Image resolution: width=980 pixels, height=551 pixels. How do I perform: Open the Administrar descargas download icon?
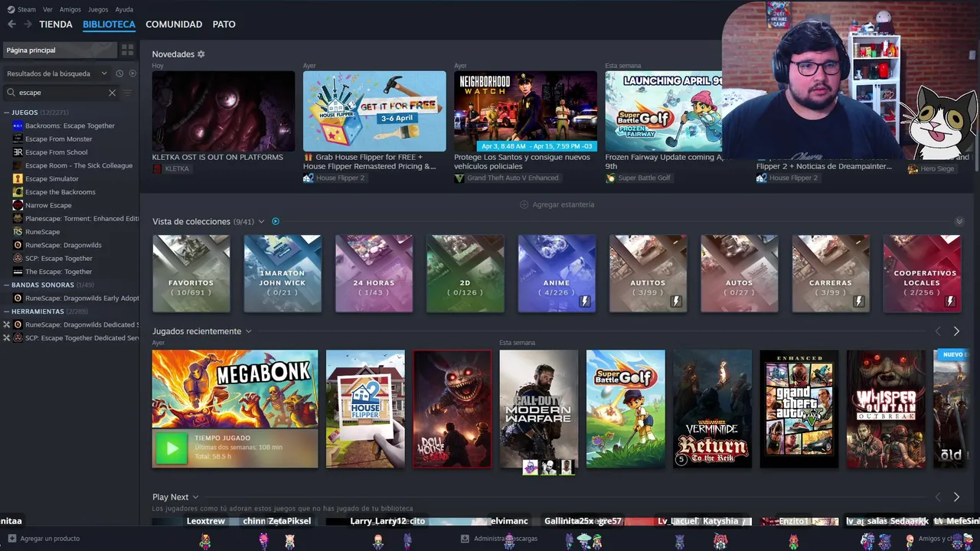pos(465,539)
